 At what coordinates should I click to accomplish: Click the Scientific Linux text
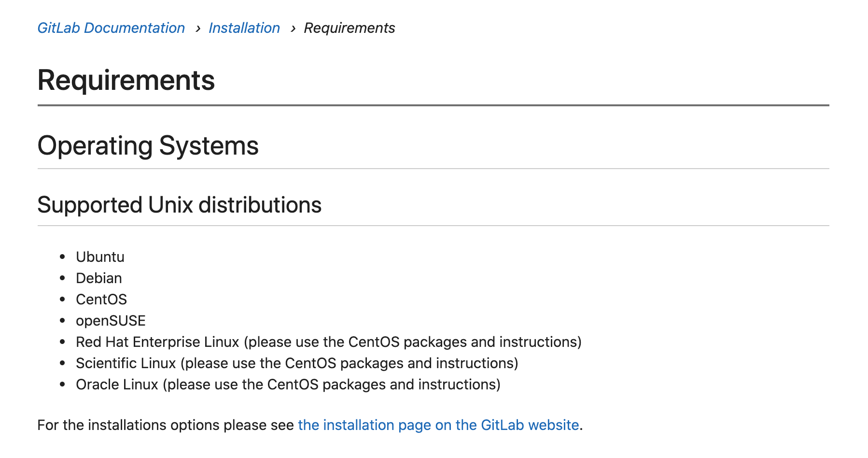(x=126, y=363)
